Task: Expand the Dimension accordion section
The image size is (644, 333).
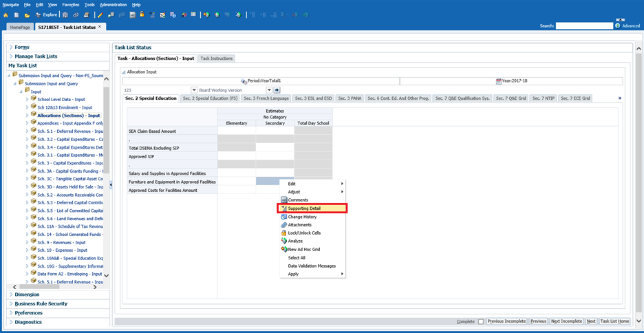Action: coord(27,294)
